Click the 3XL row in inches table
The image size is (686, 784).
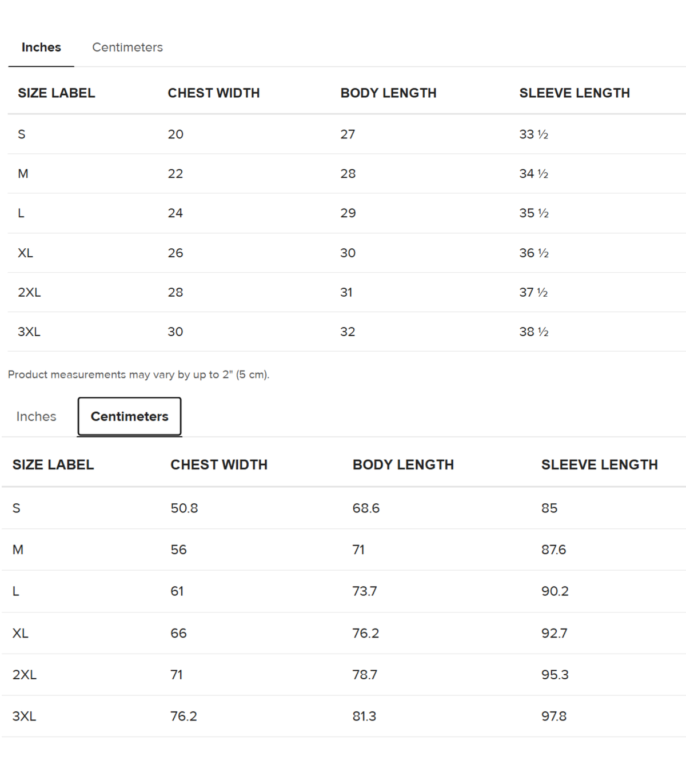(347, 332)
